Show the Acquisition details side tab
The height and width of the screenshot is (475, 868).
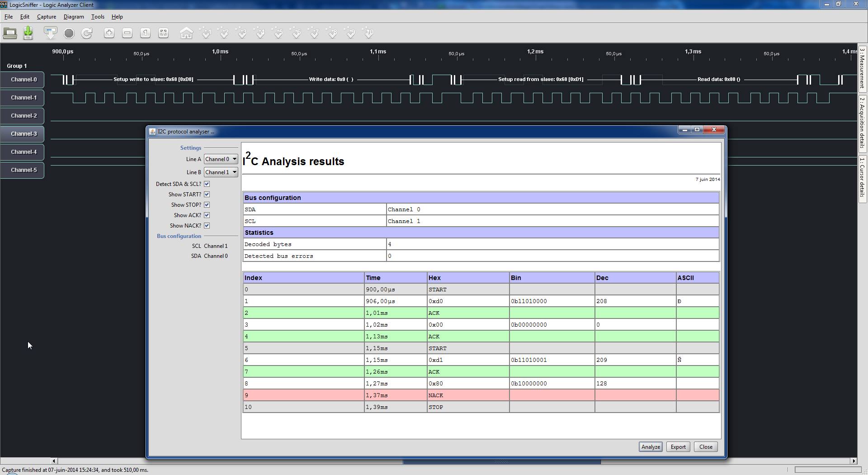pyautogui.click(x=863, y=123)
